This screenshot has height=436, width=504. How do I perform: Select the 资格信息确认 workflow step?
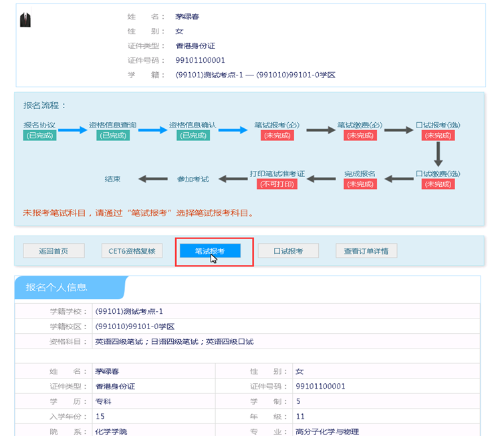point(193,125)
